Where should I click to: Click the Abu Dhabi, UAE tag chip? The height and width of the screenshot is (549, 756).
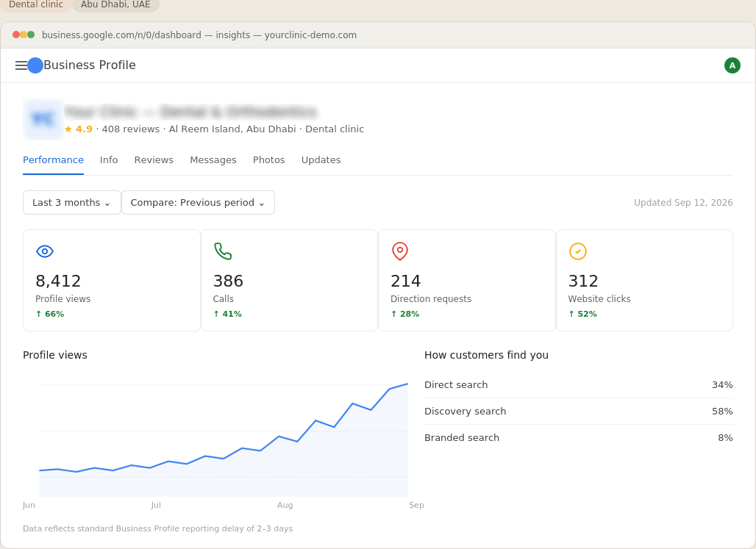115,5
